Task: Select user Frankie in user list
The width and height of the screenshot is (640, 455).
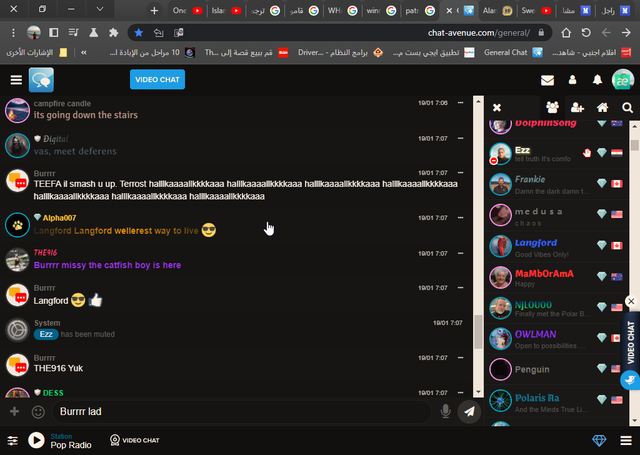Action: pos(556,184)
